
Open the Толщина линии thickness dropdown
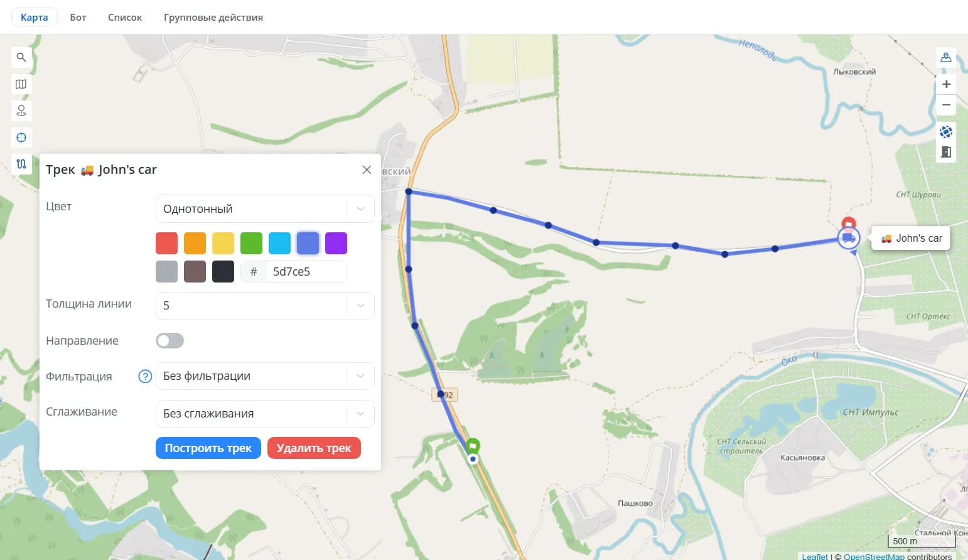coord(265,306)
